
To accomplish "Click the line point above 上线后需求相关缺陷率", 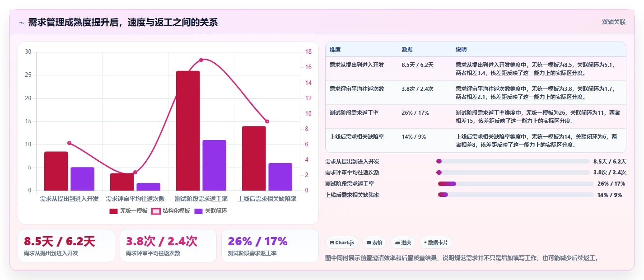I will pos(267,121).
